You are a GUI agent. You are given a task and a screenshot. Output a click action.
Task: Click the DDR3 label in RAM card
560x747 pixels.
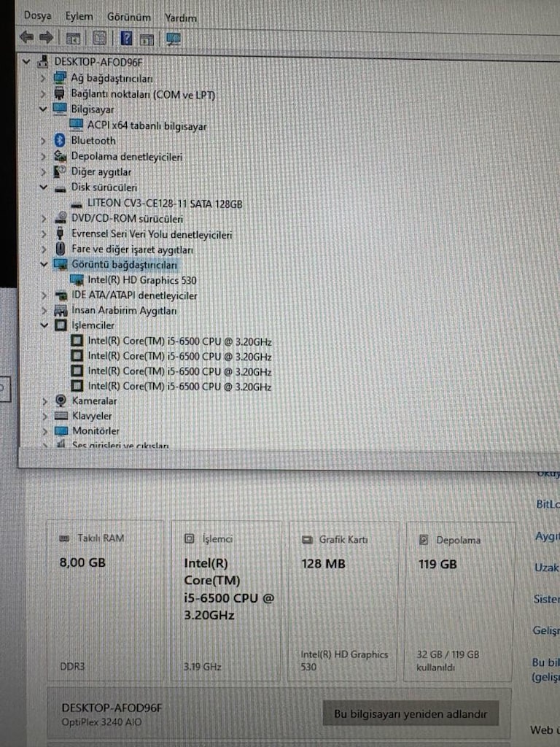(72, 667)
